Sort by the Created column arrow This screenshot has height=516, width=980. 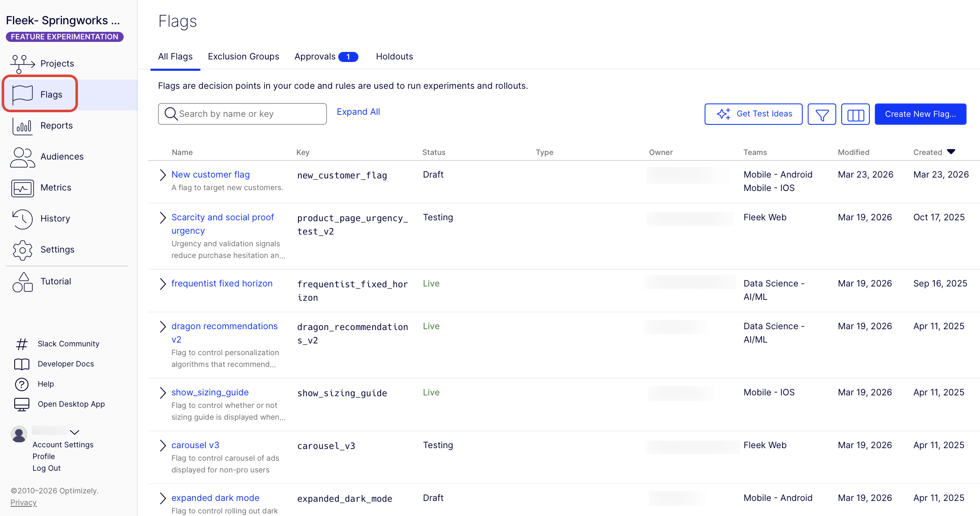pyautogui.click(x=951, y=152)
